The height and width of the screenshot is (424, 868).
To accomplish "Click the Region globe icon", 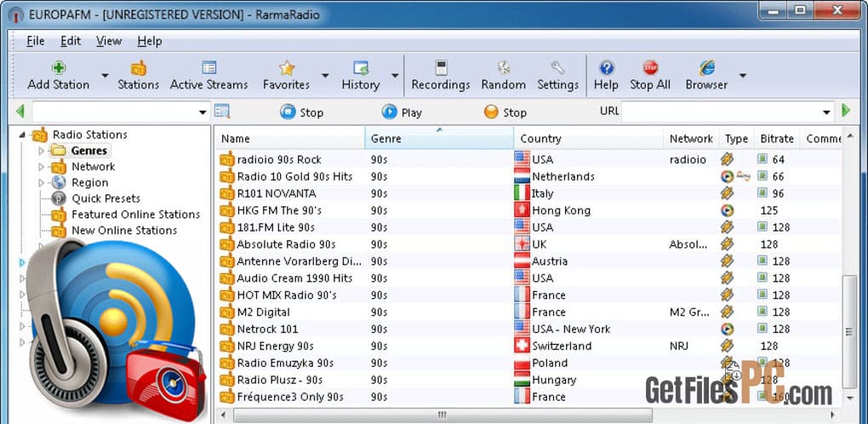I will point(59,182).
